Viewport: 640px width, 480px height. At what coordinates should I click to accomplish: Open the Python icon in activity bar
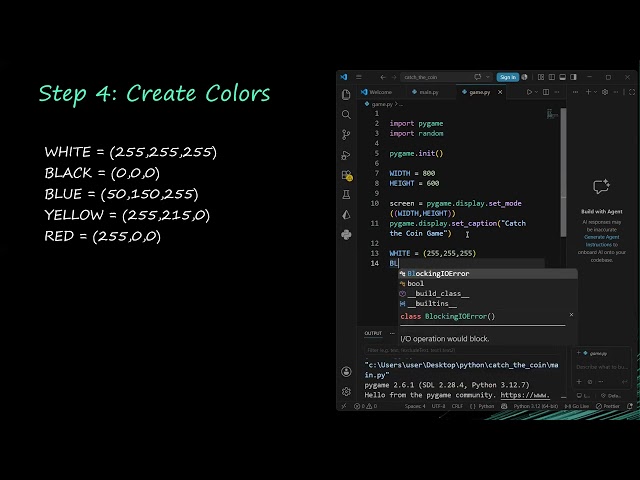(346, 235)
